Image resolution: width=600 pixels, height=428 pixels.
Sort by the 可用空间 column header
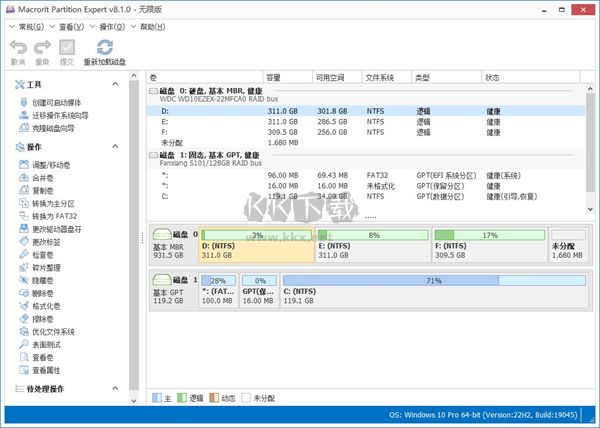coord(337,78)
